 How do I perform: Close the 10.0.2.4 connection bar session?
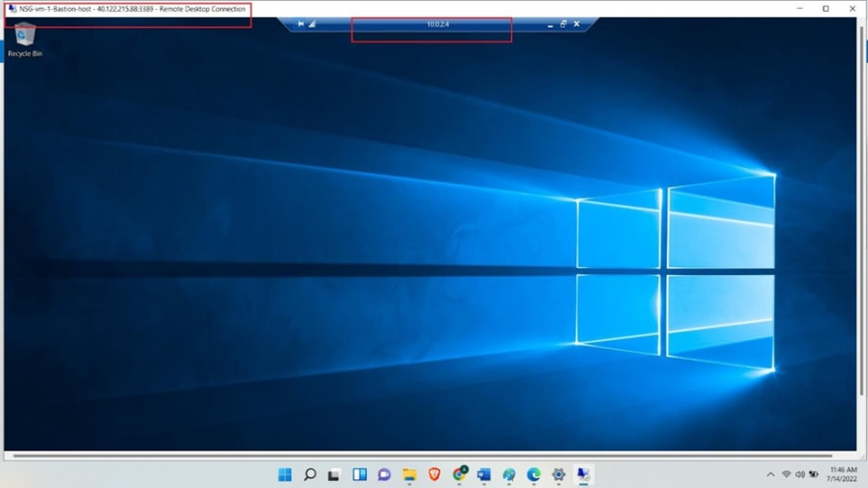click(x=577, y=24)
